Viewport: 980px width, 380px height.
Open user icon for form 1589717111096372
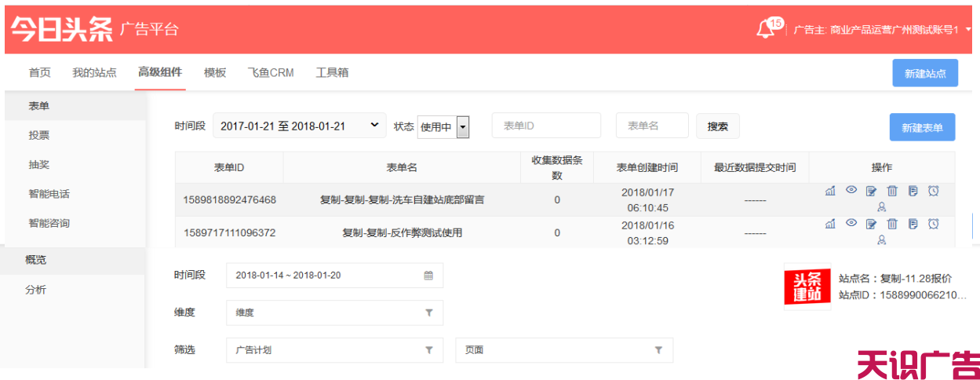(881, 240)
